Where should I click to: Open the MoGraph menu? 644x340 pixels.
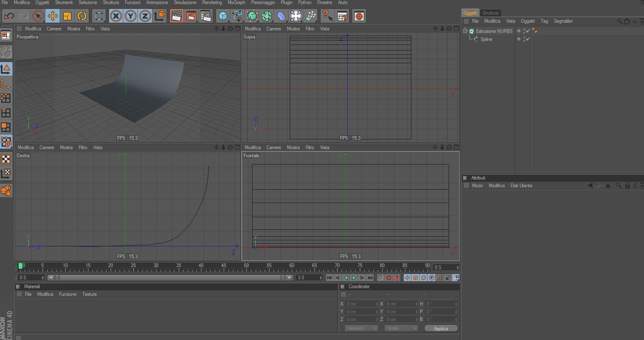[236, 2]
